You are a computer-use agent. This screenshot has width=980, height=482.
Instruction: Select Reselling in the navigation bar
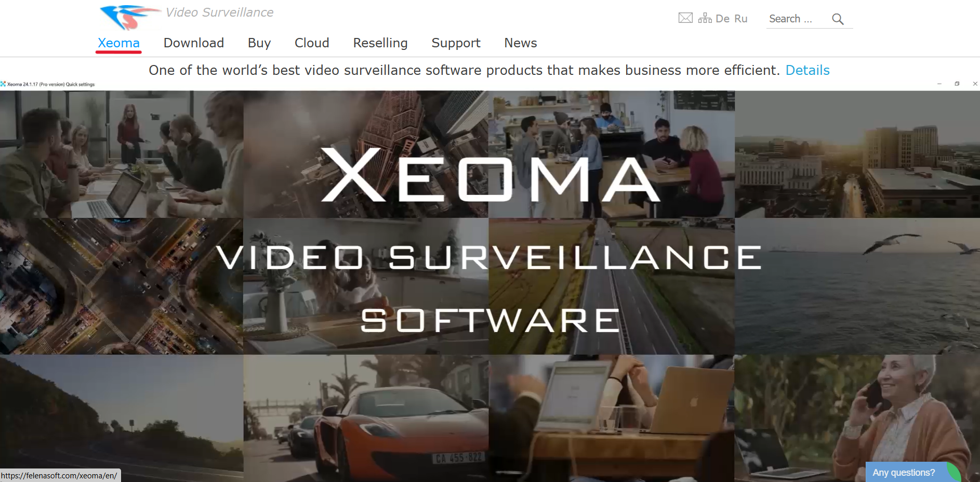coord(380,43)
